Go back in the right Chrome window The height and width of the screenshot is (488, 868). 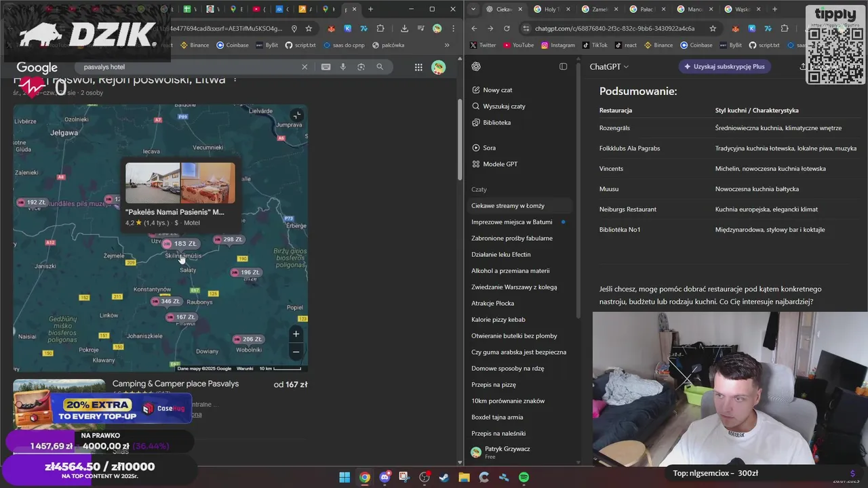point(474,28)
